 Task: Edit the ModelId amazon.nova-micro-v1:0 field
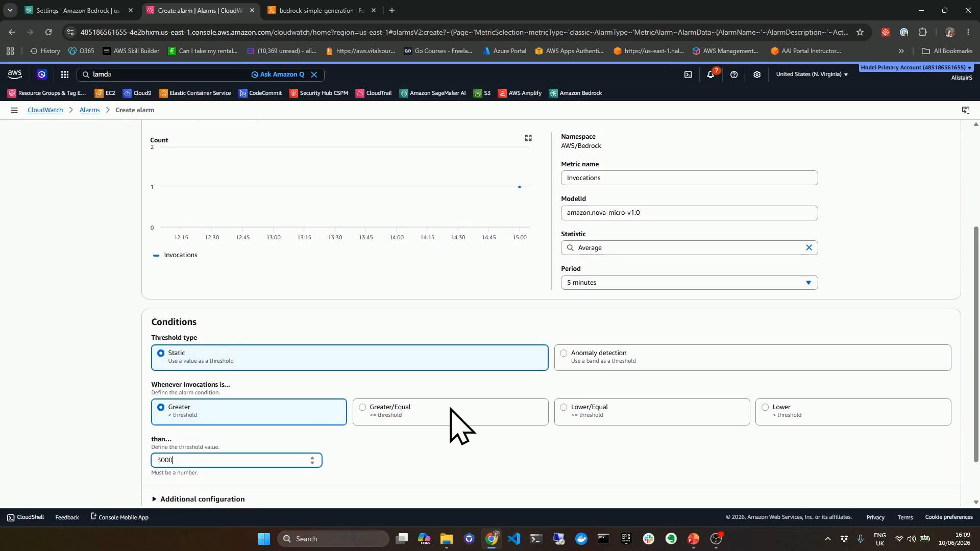689,213
